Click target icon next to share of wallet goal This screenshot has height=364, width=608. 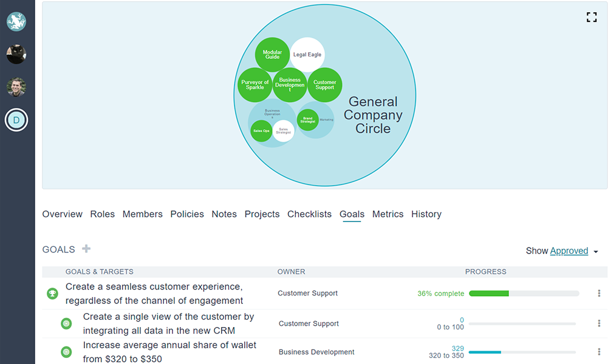point(67,352)
